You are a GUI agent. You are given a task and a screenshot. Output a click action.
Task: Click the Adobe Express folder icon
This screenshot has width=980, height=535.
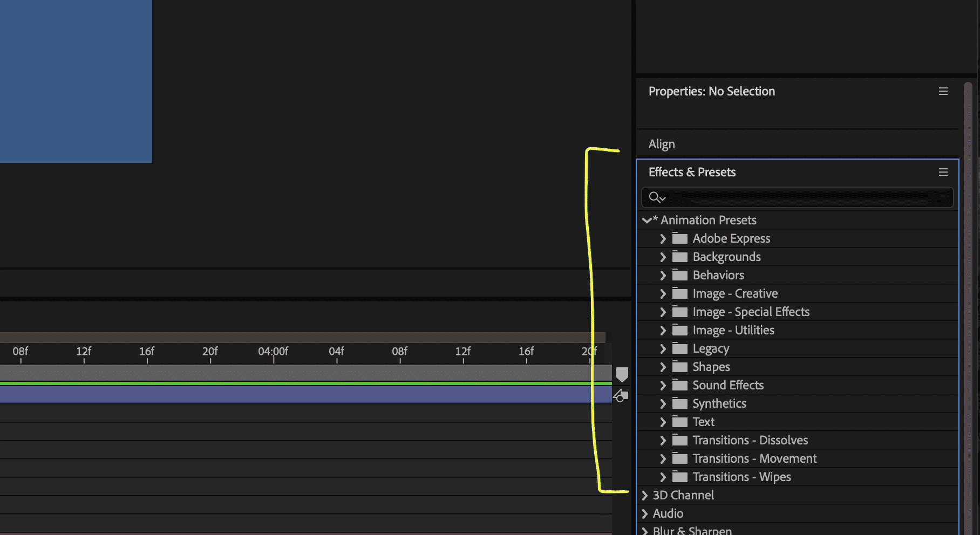680,238
